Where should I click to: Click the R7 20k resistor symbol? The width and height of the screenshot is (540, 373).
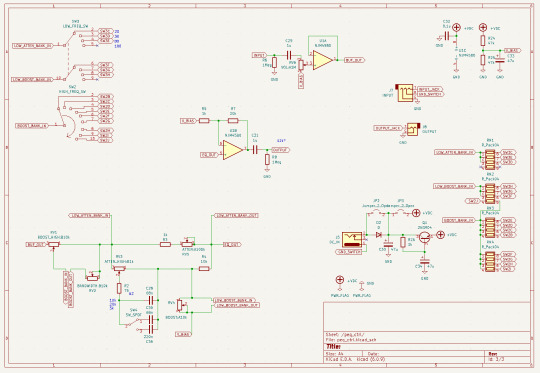point(233,121)
